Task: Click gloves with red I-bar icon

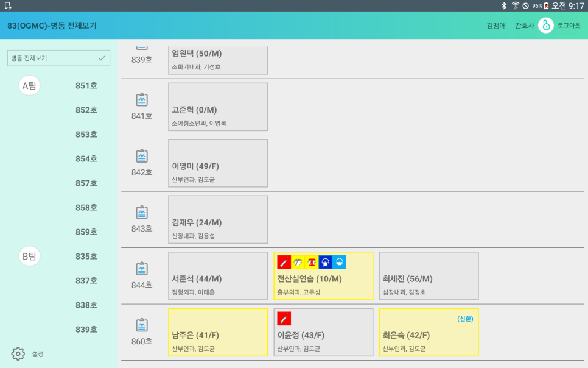Action: coord(312,262)
